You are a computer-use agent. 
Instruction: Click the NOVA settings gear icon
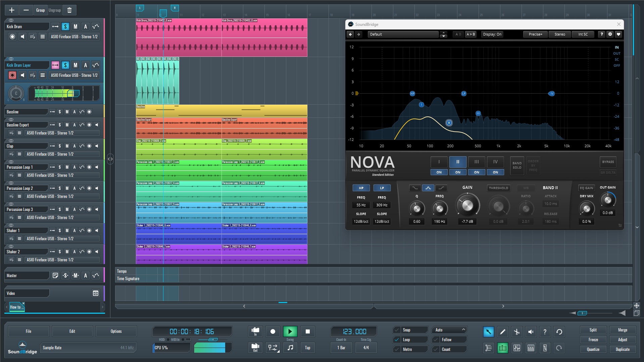[x=610, y=34]
